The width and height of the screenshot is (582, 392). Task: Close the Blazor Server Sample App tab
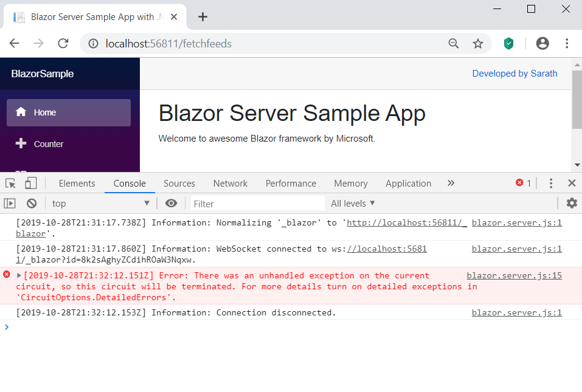tap(174, 16)
